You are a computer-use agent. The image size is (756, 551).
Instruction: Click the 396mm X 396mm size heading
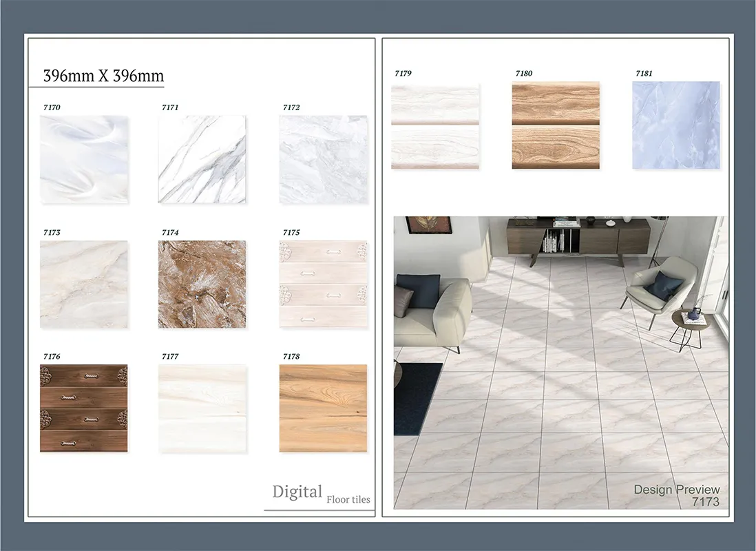(103, 76)
